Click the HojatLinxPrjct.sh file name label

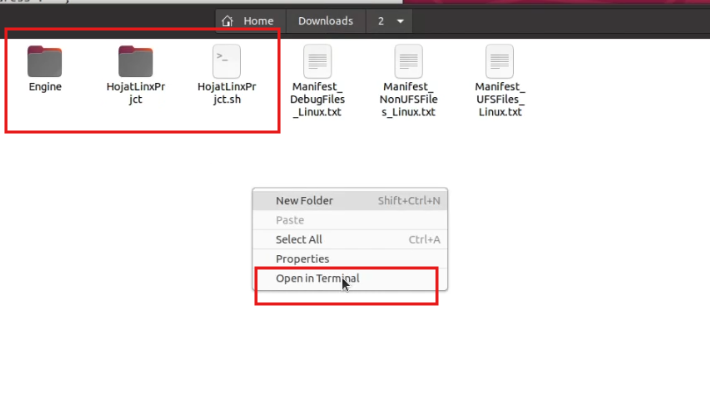227,93
